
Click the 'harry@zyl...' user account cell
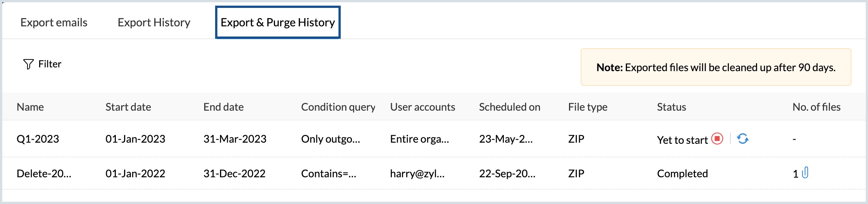417,174
